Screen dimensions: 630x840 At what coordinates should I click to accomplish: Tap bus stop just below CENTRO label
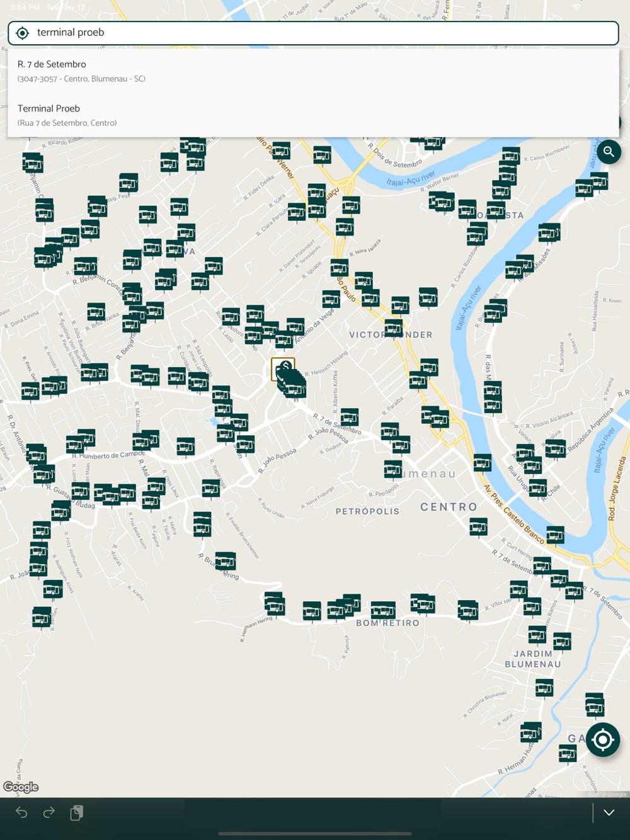[x=478, y=526]
